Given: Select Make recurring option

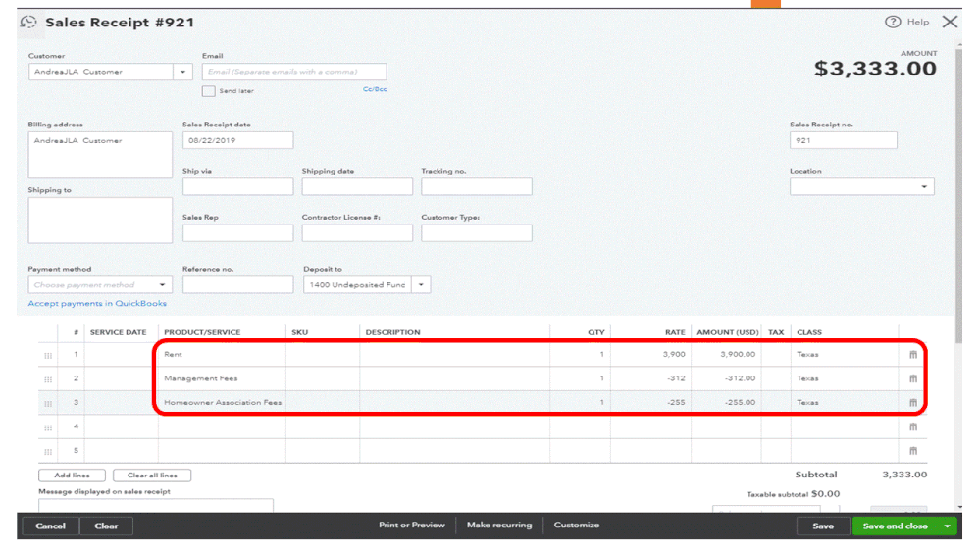Looking at the screenshot, I should [499, 525].
